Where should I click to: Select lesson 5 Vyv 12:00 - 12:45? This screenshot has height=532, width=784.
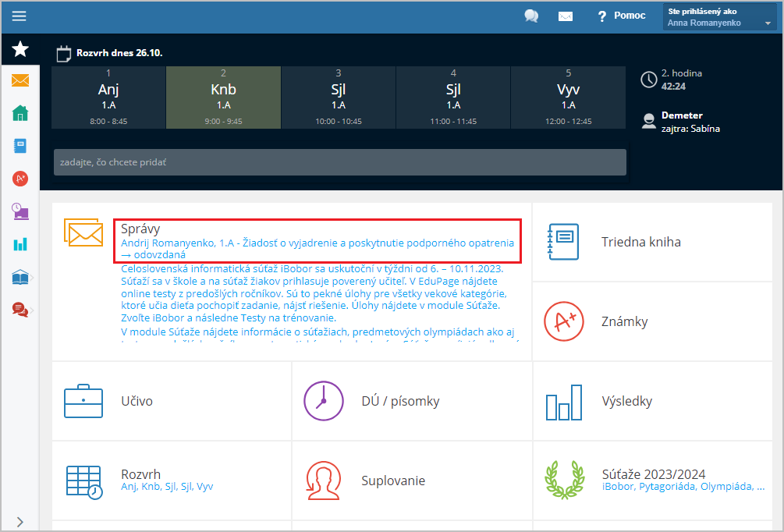[569, 98]
